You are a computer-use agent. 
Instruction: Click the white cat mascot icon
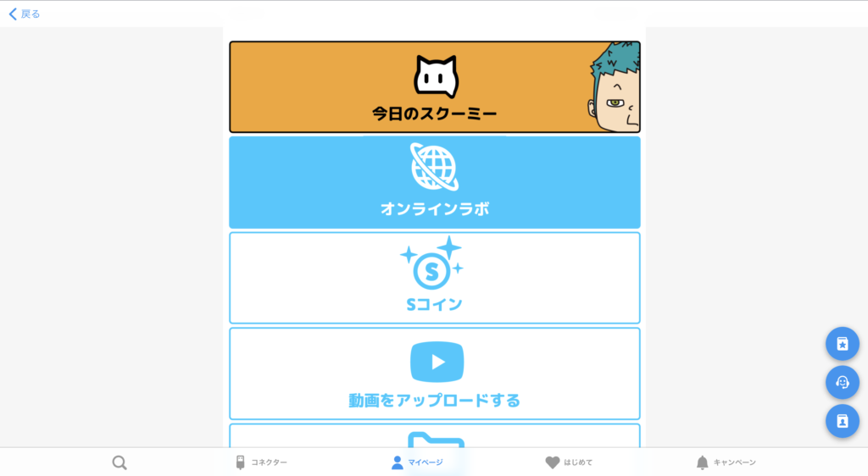pyautogui.click(x=437, y=76)
